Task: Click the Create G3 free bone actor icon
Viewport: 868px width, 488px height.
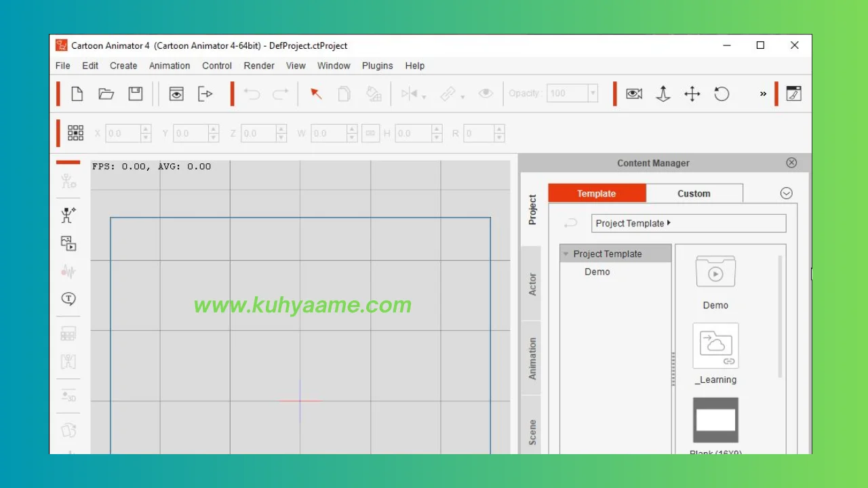Action: click(x=68, y=215)
